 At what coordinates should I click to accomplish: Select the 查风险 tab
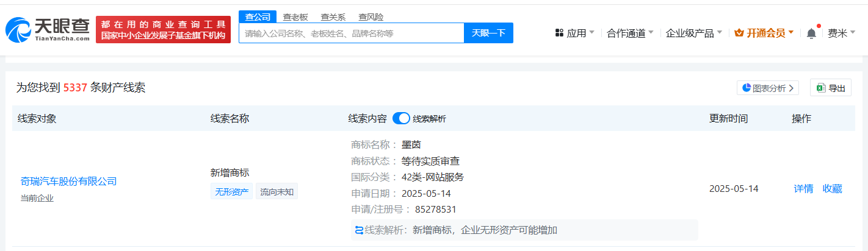(x=371, y=17)
